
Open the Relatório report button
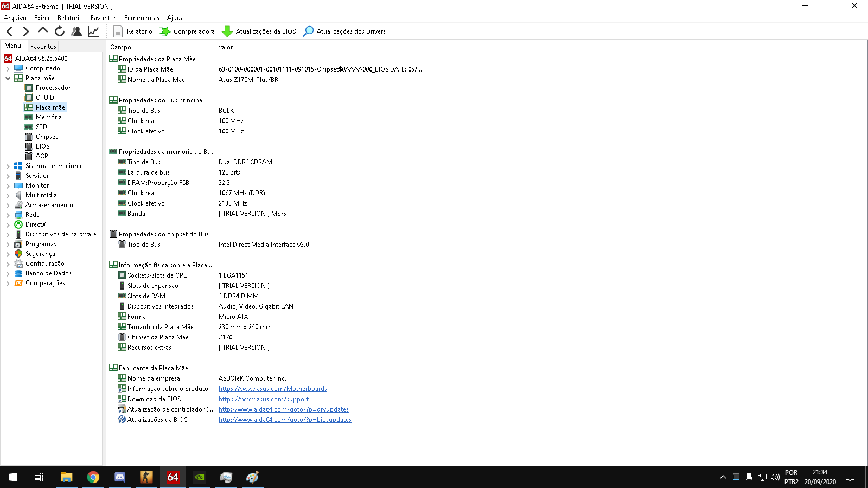(132, 31)
